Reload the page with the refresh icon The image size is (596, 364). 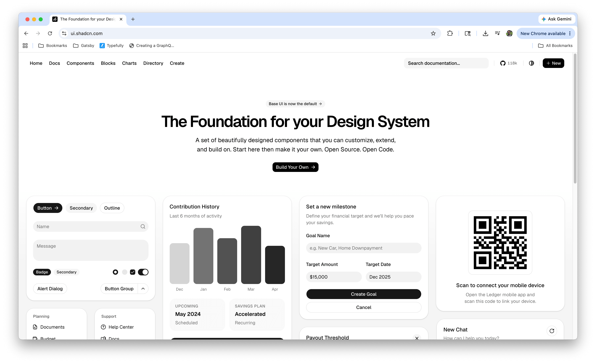pyautogui.click(x=50, y=33)
